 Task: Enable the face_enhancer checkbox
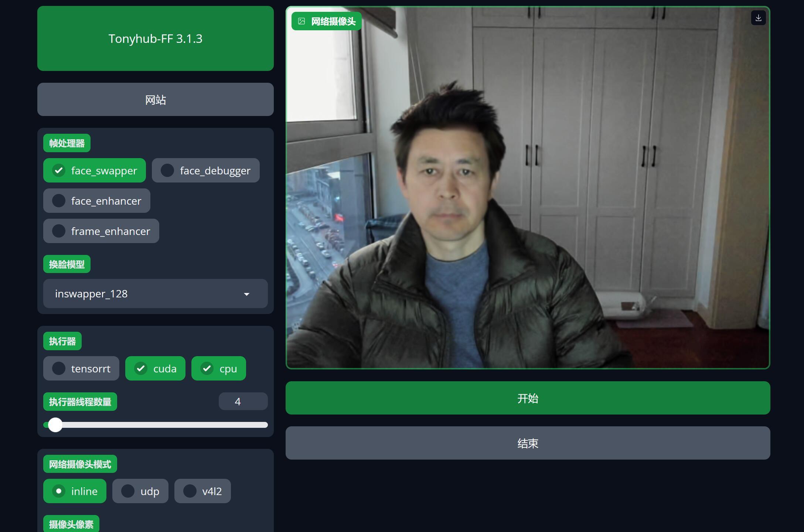point(59,201)
